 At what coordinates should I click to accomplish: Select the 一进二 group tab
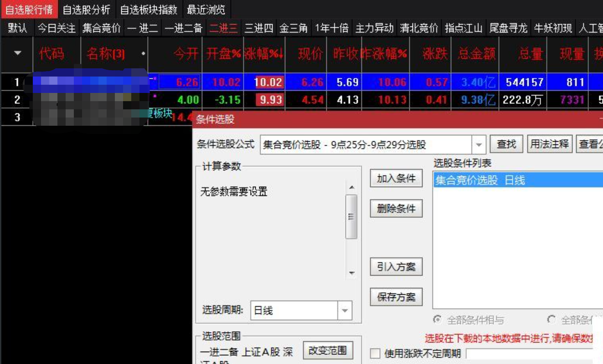pos(143,28)
